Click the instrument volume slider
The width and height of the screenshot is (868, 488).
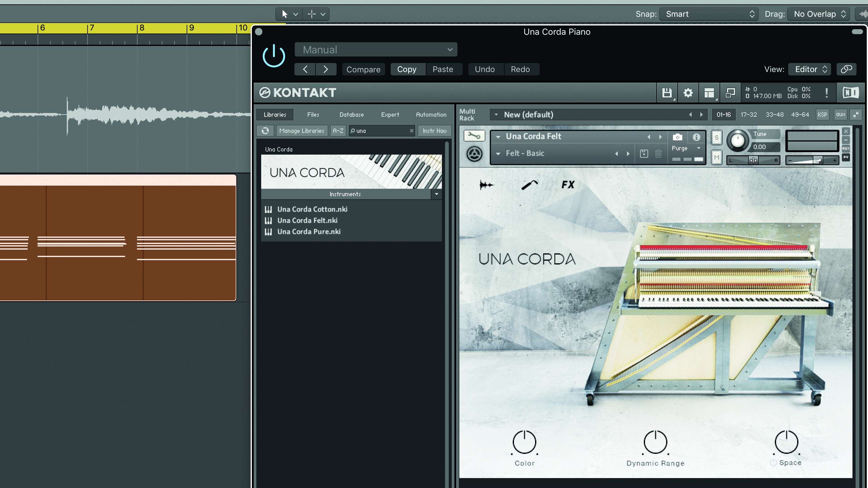point(812,160)
